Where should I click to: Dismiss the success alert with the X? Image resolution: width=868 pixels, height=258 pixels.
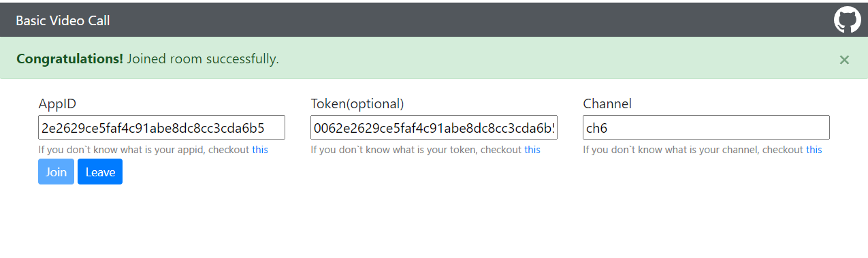point(844,60)
